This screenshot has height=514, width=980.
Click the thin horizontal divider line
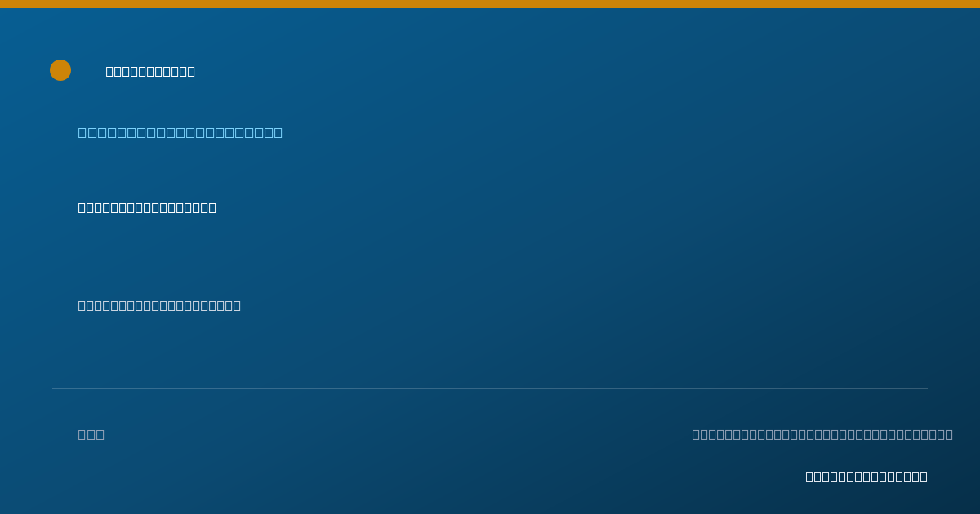[490, 388]
